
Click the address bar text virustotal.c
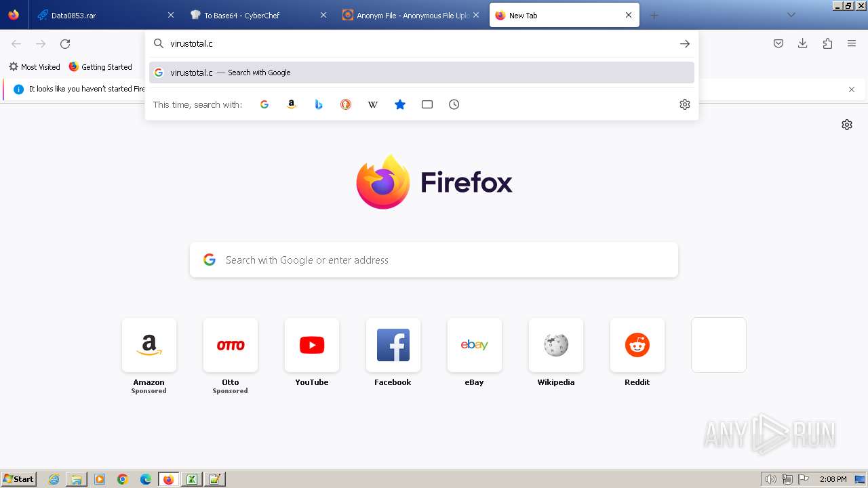[x=191, y=43]
